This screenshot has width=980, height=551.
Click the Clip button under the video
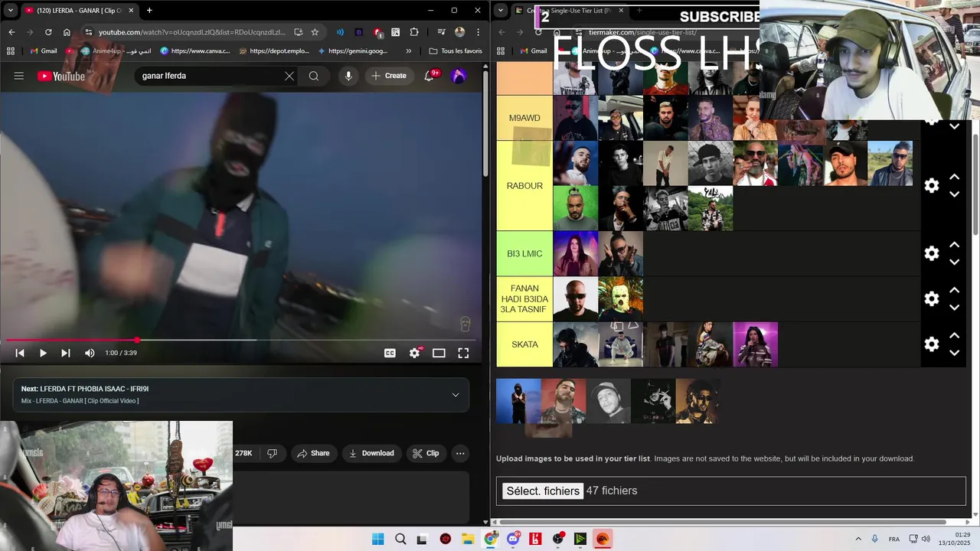pyautogui.click(x=426, y=453)
